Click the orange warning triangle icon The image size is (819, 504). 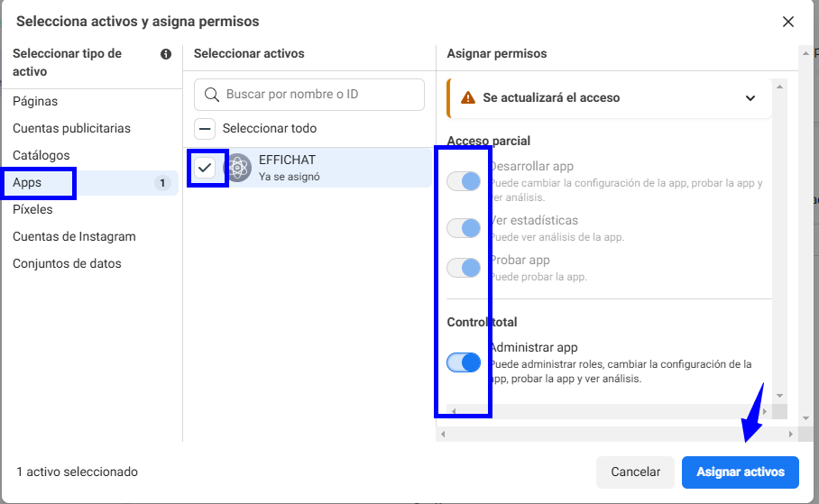pyautogui.click(x=467, y=97)
